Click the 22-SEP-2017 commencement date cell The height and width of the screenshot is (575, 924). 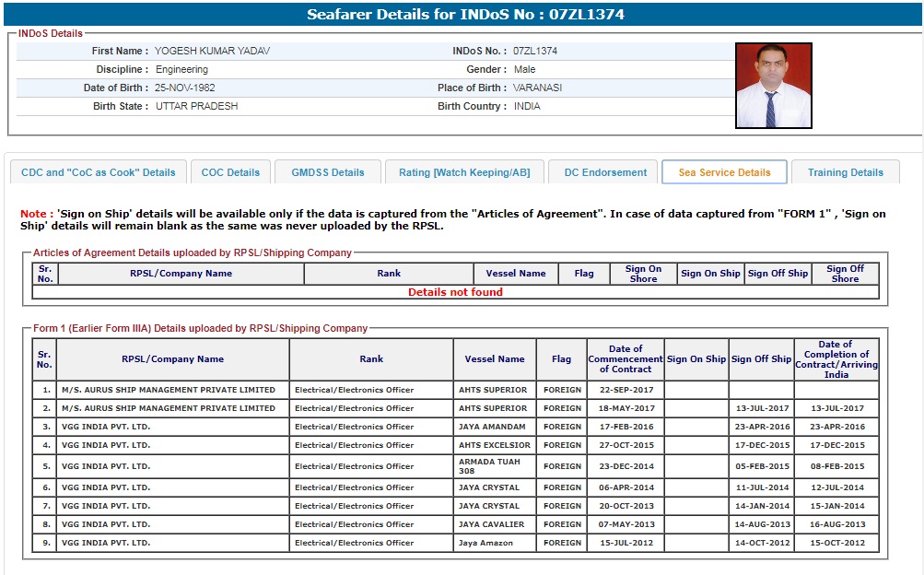pos(626,390)
